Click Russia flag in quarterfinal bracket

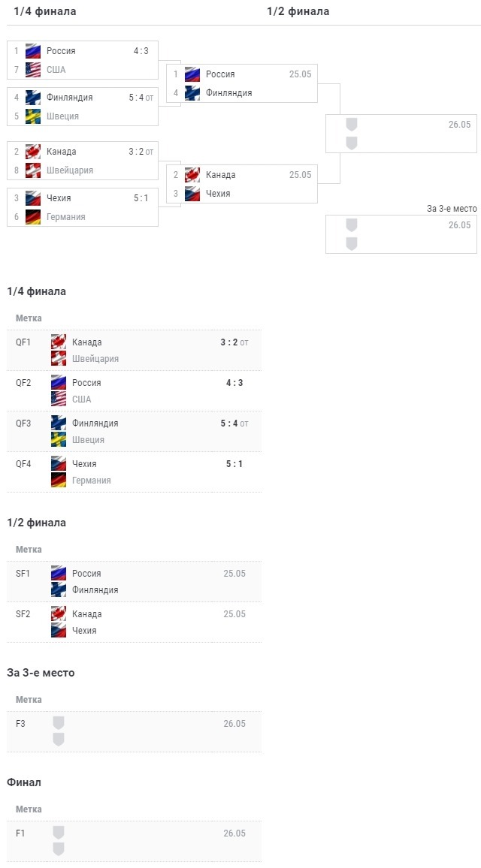33,51
